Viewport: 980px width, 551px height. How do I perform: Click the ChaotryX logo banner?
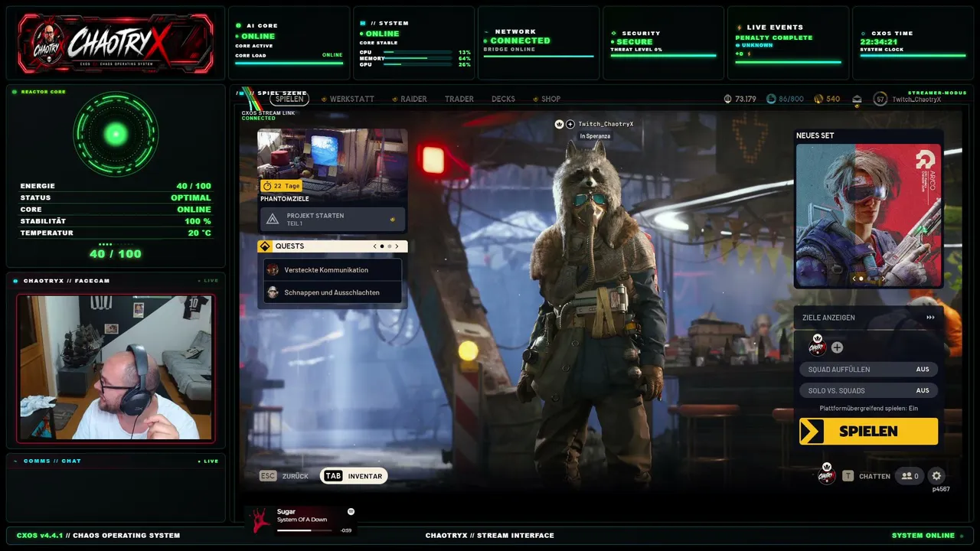[x=116, y=44]
